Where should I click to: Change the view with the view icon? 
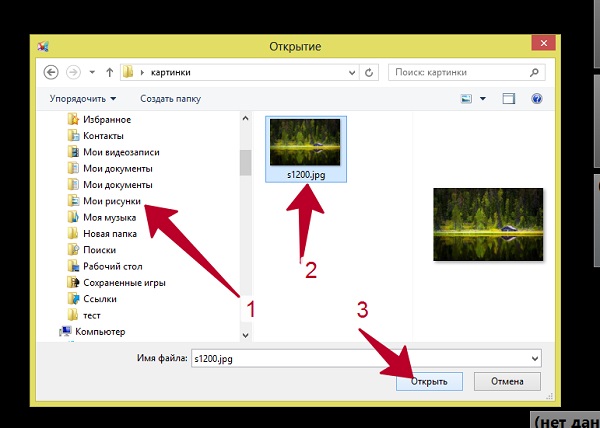(x=466, y=99)
